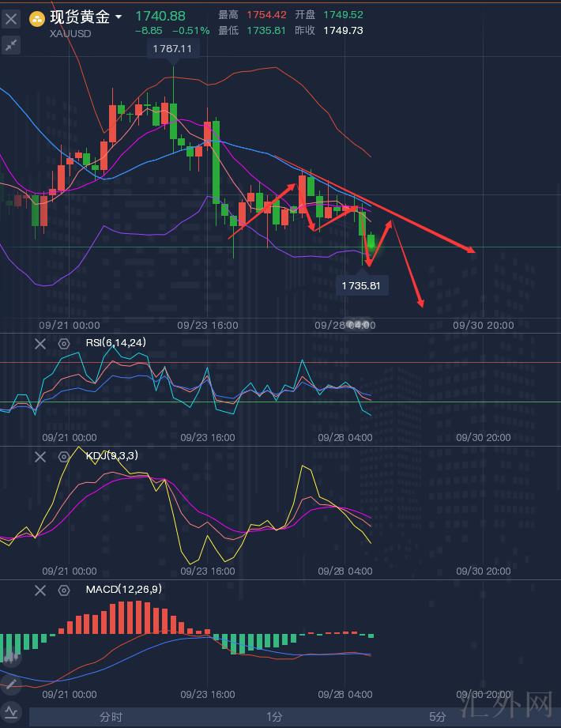
Task: Open the 现货黄金 instrument dropdown arrow
Action: click(119, 17)
